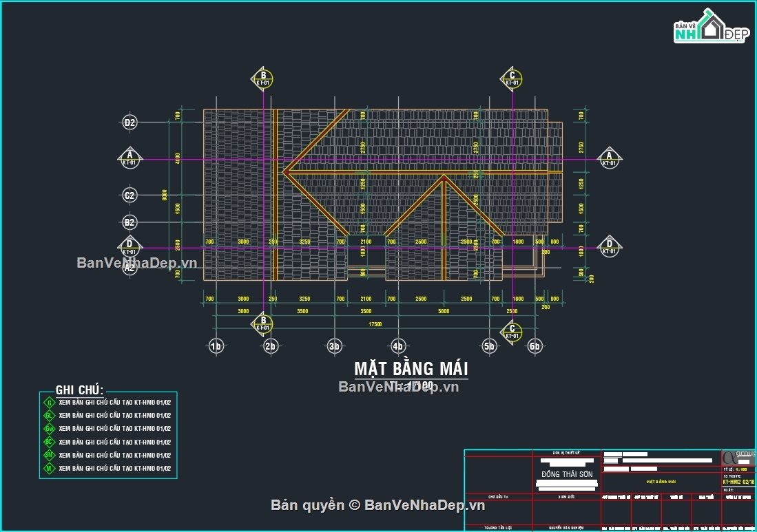757x532 pixels.
Task: Click the right section marker D KT-01
Action: [609, 246]
